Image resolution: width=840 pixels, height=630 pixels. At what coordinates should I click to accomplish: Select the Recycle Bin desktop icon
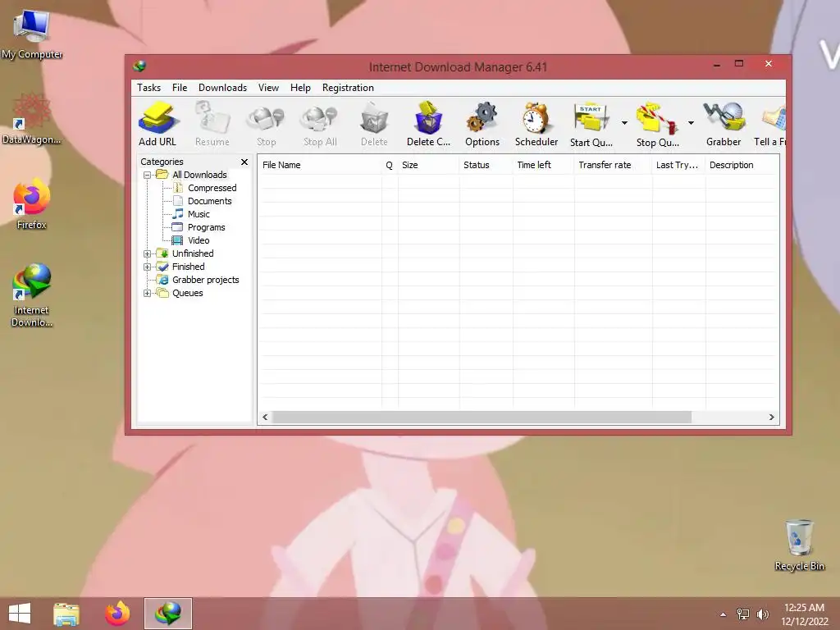pyautogui.click(x=799, y=546)
